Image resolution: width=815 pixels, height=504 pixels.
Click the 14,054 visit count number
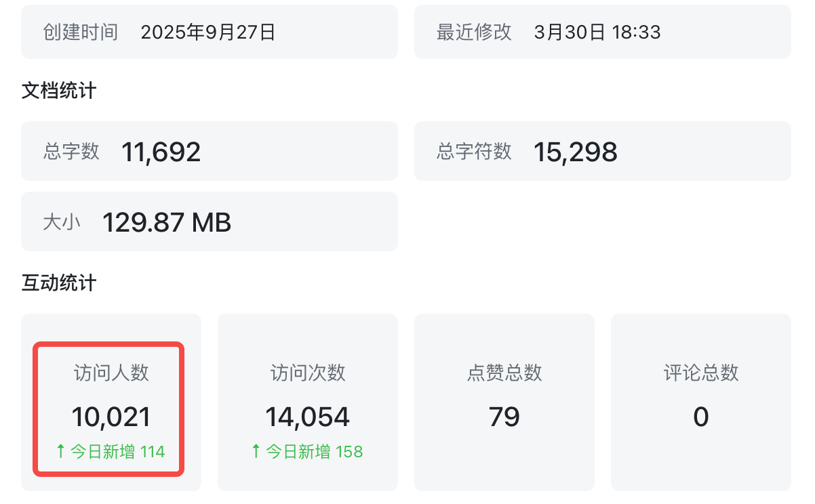307,417
